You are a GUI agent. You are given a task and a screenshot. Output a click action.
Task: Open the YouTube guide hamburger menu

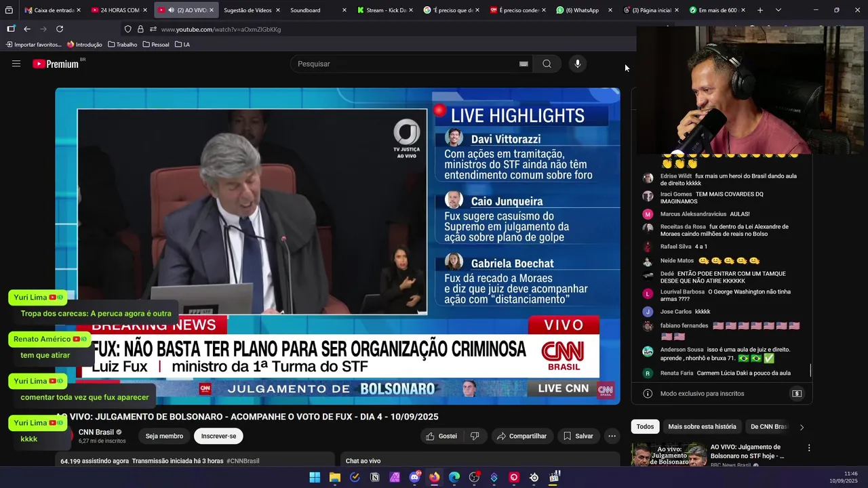pos(16,64)
